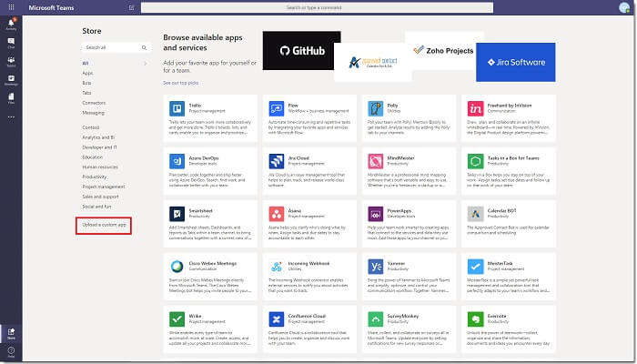
Task: Click the Incoming Webhook icon
Action: coord(277,267)
